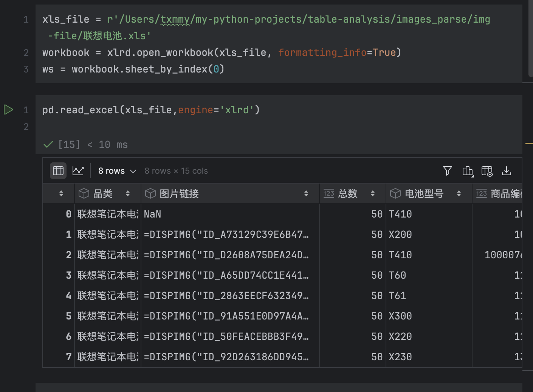Select cell =DISPIMG("ID_2863EECF632349…
Image resolution: width=533 pixels, height=392 pixels.
(x=230, y=295)
